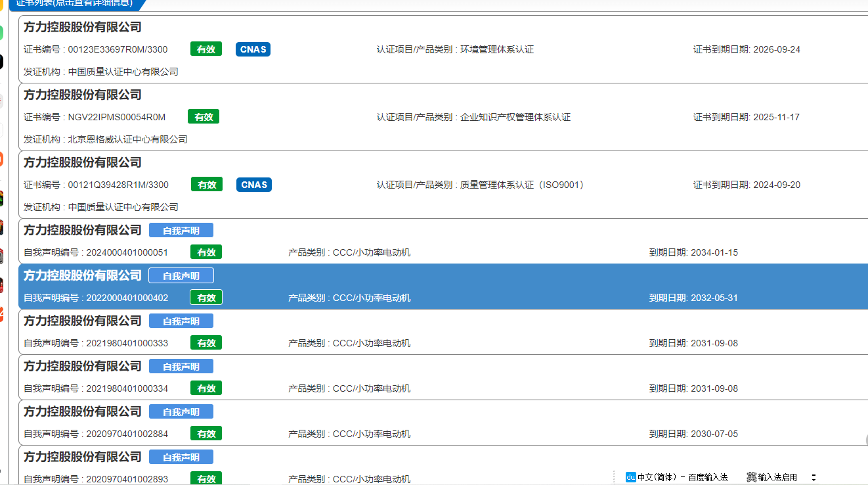
Task: Click 自我声明 tag above declaration 2020970401002893
Action: (181, 457)
